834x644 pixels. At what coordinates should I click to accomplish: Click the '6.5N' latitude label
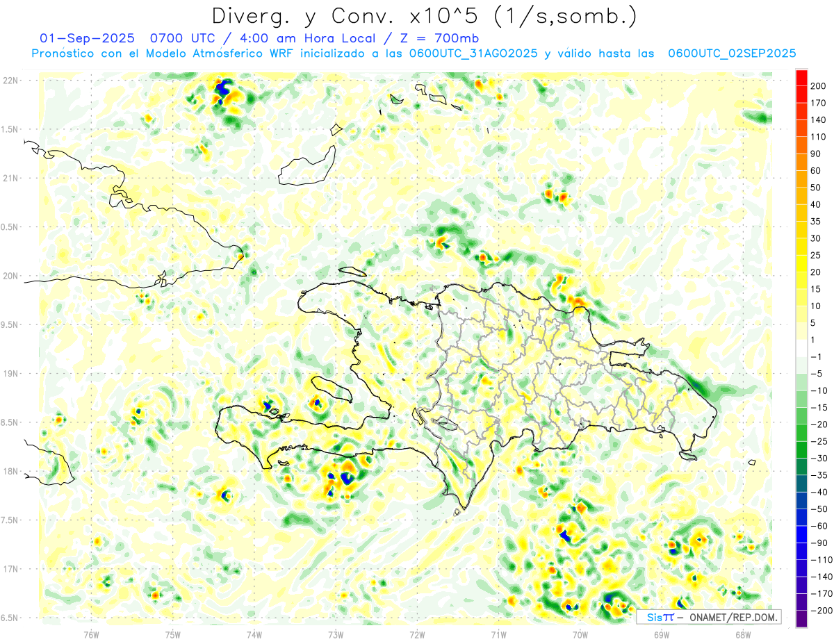click(x=10, y=618)
